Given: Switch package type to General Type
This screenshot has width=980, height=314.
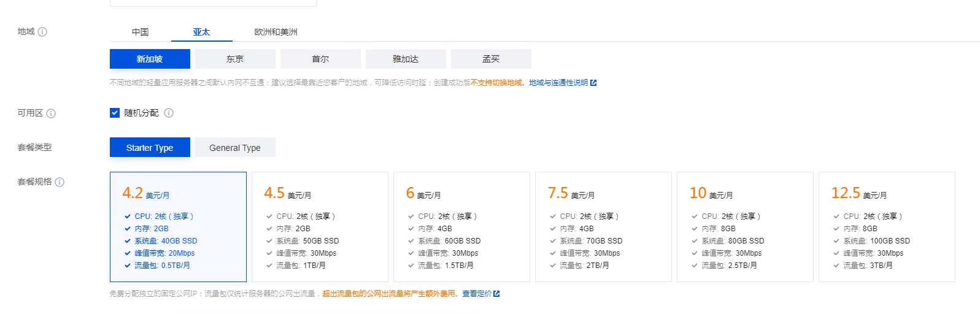Looking at the screenshot, I should [235, 148].
